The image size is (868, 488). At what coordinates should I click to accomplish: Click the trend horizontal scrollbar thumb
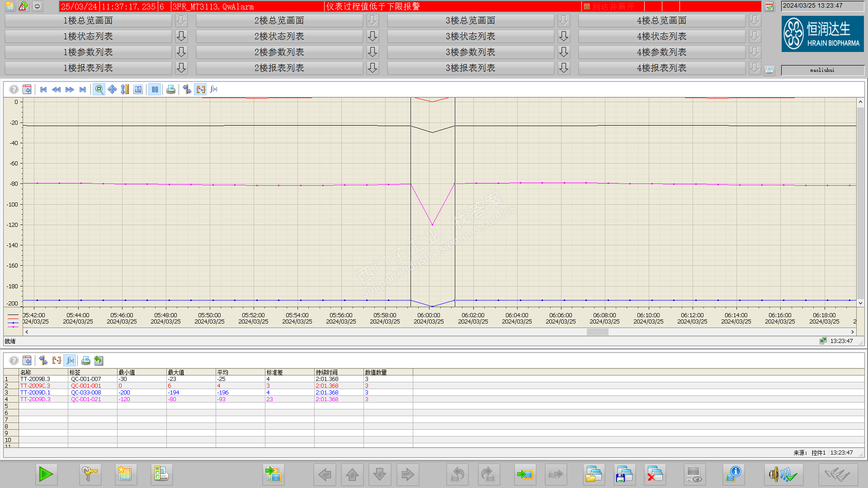[x=597, y=332]
